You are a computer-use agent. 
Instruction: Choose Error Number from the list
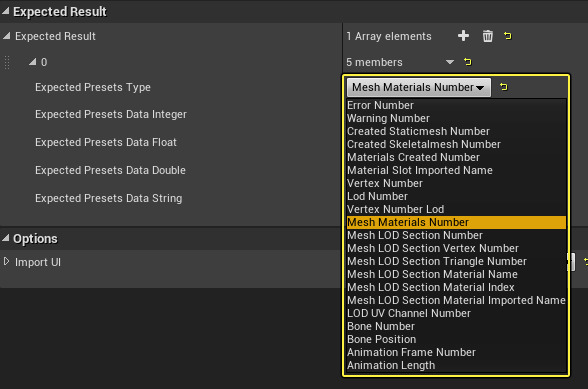pyautogui.click(x=456, y=105)
